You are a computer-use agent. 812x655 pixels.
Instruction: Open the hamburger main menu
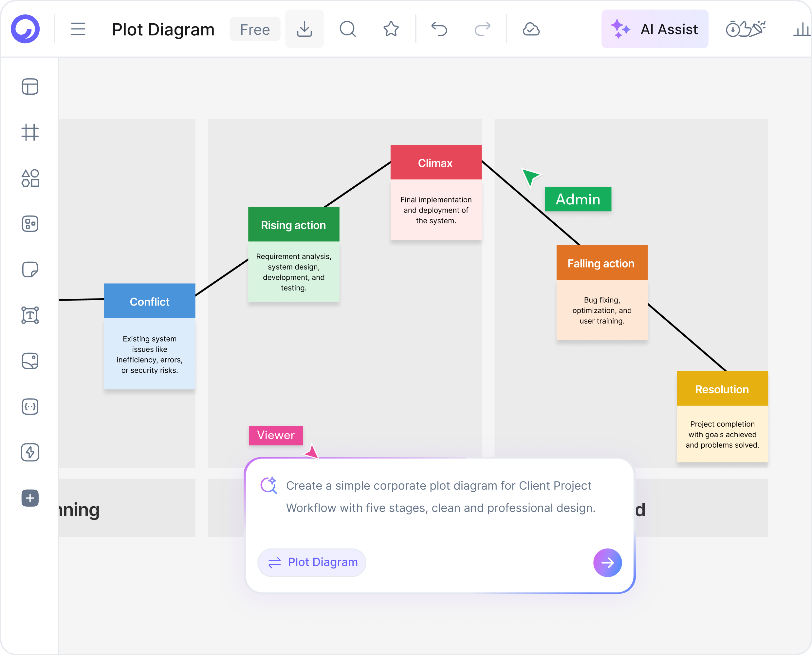coord(78,29)
